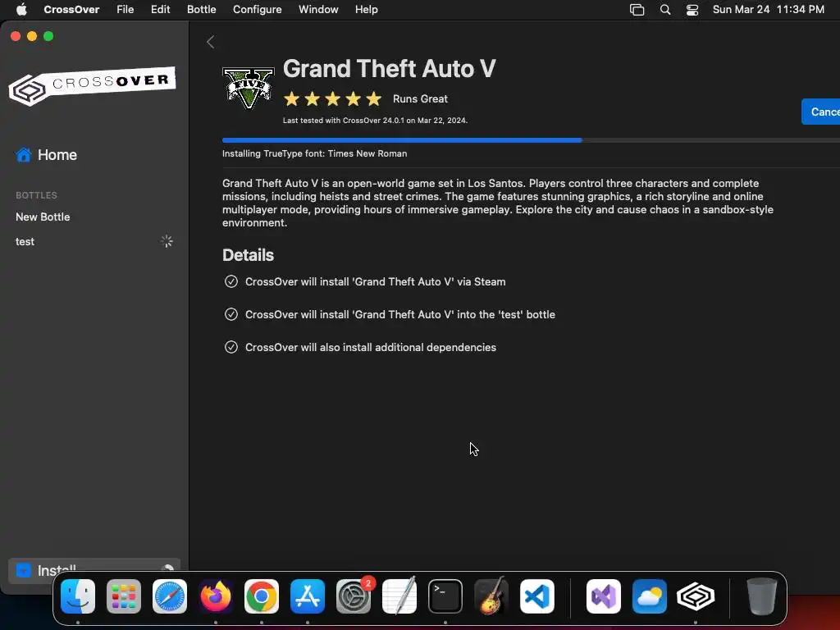This screenshot has width=840, height=630.
Task: Open Spotlight search in the menu bar
Action: pyautogui.click(x=664, y=10)
